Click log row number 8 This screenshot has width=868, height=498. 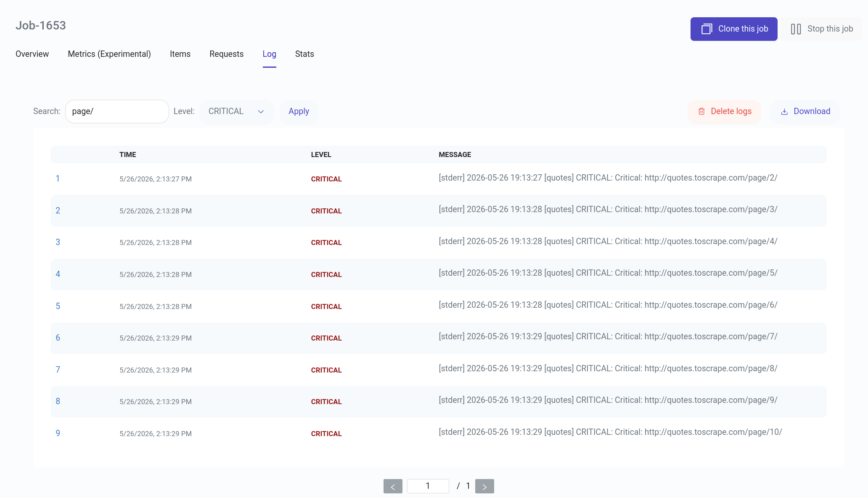(x=58, y=401)
